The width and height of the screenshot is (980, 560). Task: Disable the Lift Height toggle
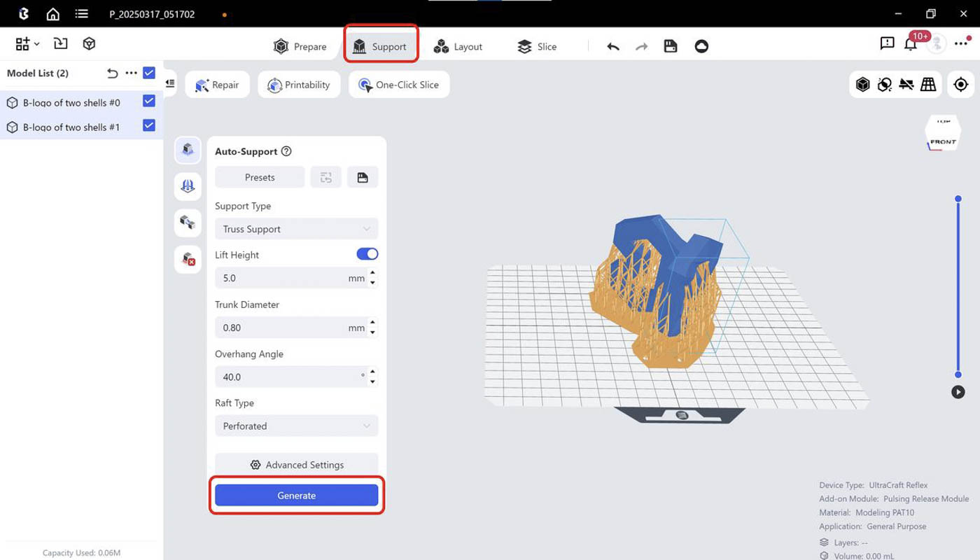pyautogui.click(x=366, y=254)
